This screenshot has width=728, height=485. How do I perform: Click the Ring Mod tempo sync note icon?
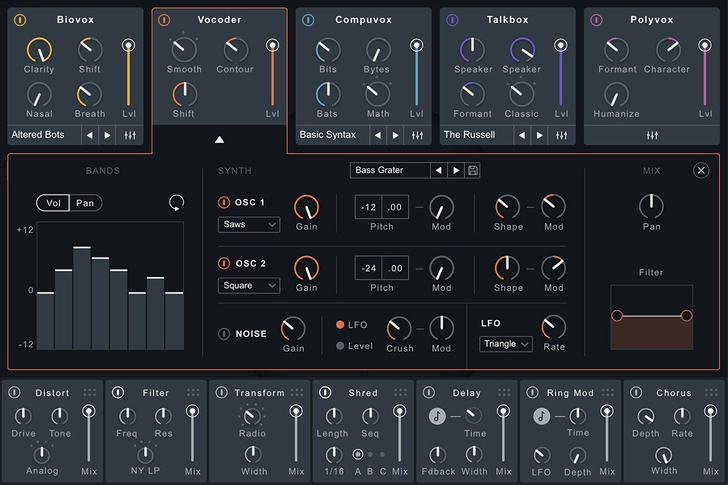[541, 416]
